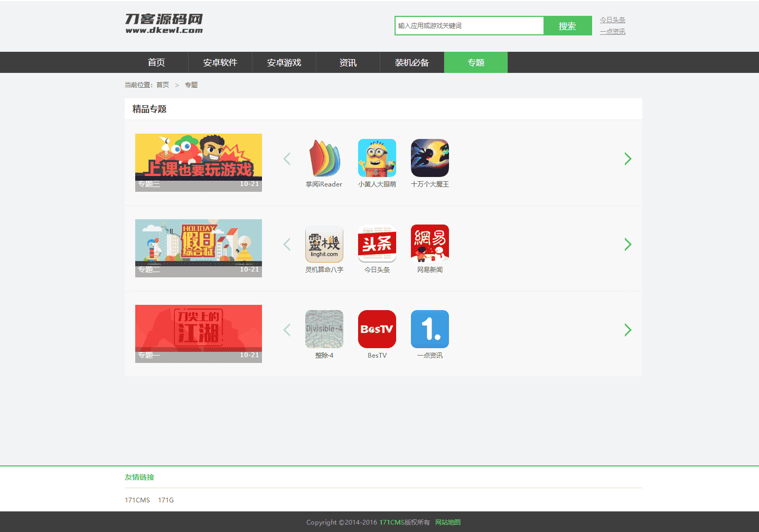Open the 十万个大魔王 app icon
Screen dimensions: 759x532
pos(430,158)
